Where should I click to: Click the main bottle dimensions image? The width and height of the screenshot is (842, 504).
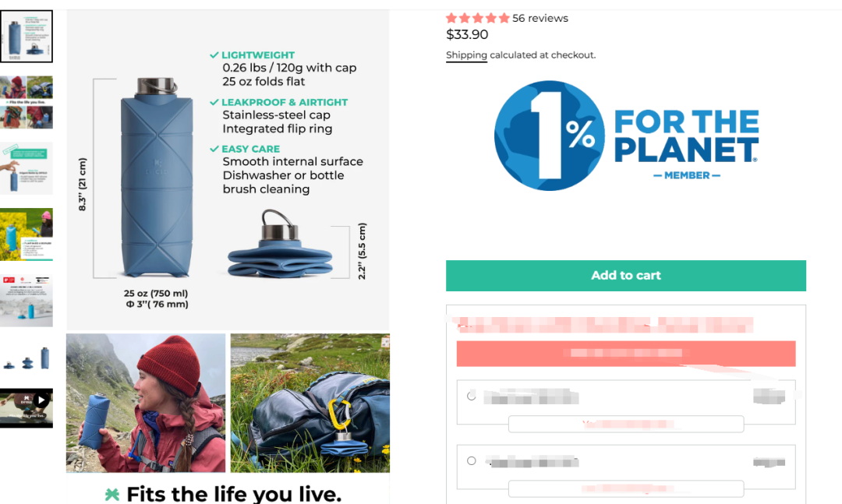click(x=228, y=170)
